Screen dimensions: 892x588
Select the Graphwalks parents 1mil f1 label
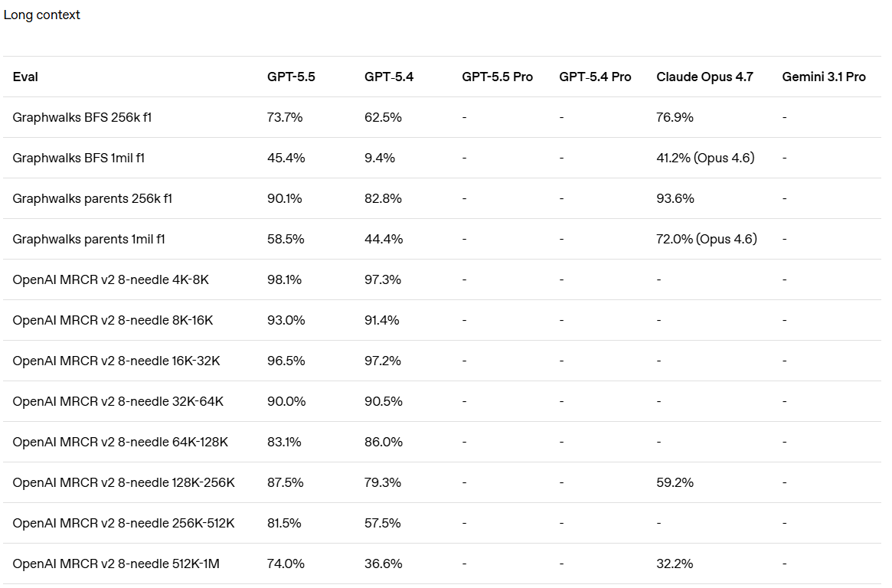point(89,239)
